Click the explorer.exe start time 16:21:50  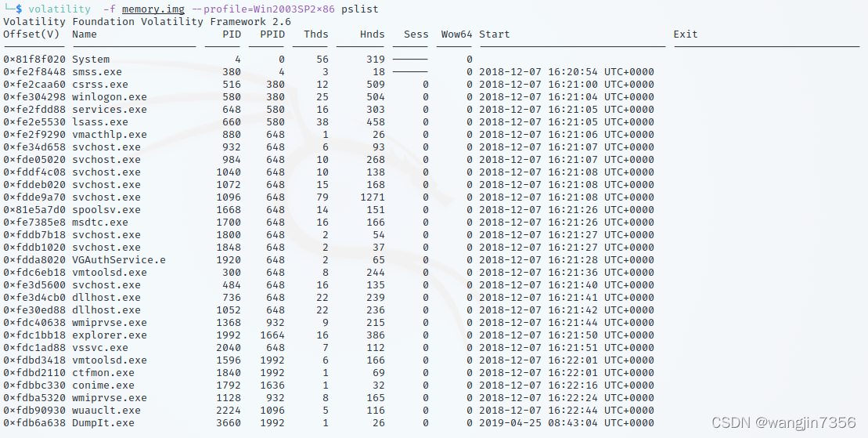tap(573, 335)
